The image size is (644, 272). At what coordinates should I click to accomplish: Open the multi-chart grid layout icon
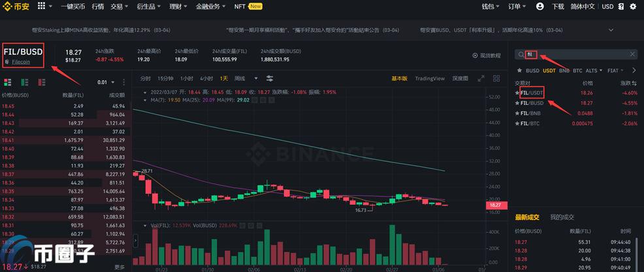tap(496, 78)
